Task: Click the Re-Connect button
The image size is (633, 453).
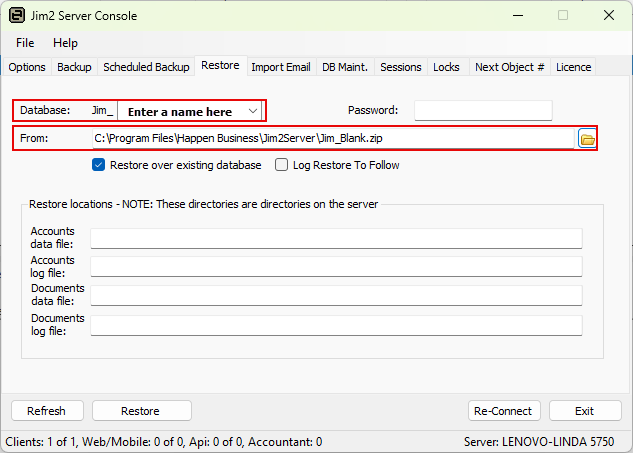Action: (504, 411)
